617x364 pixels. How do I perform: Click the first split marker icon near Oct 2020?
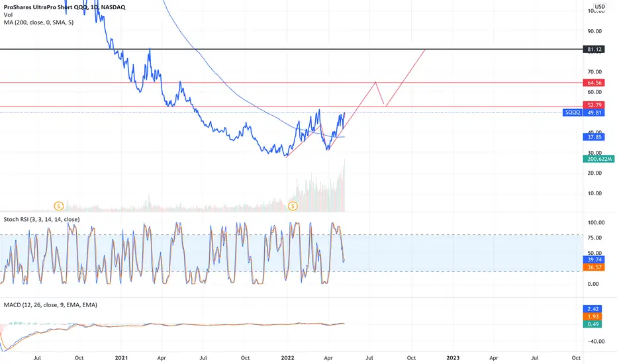59,206
